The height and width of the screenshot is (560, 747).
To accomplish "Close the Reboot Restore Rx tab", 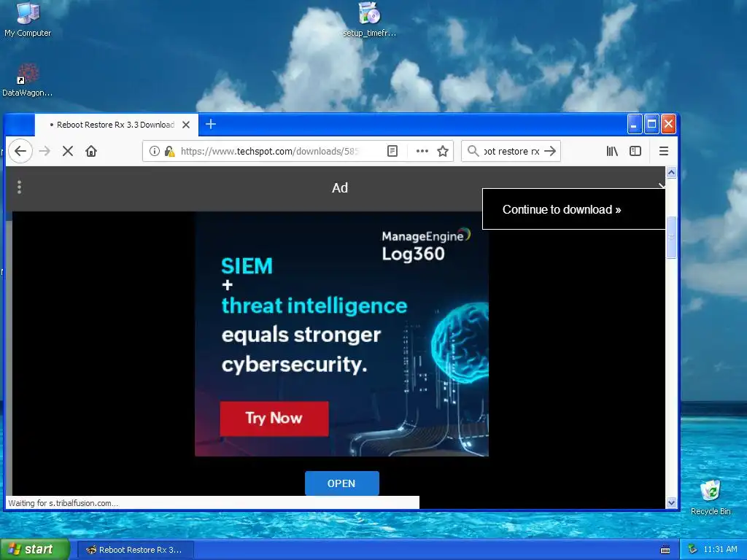I will pos(186,125).
